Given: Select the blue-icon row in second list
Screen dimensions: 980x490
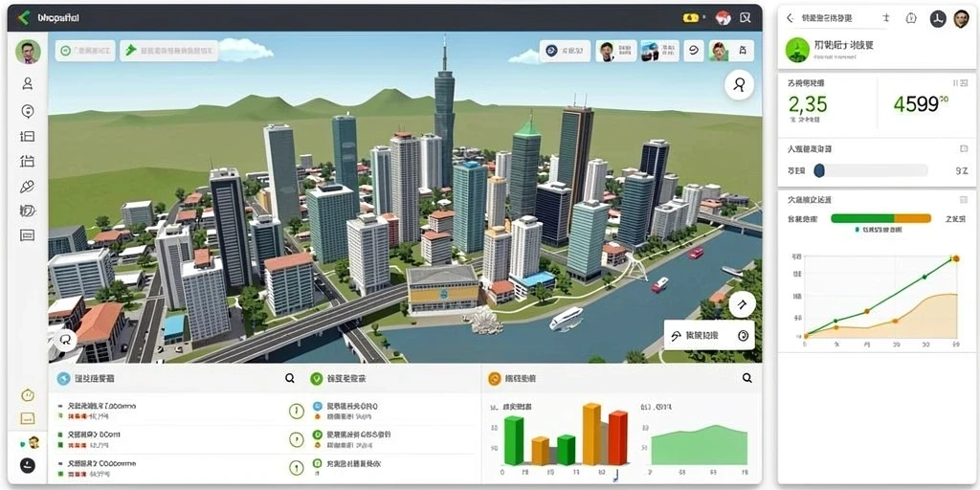Looking at the screenshot, I should pos(392,411).
